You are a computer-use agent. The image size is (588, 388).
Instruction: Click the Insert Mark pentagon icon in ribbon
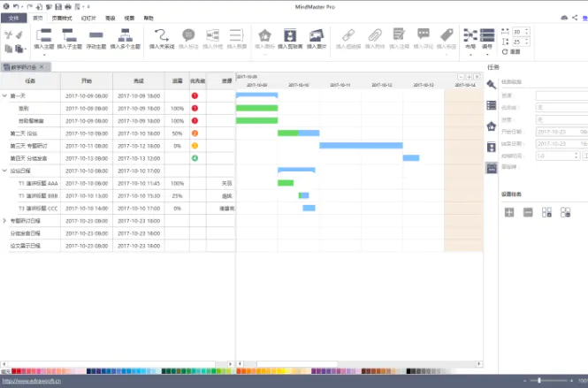click(264, 35)
